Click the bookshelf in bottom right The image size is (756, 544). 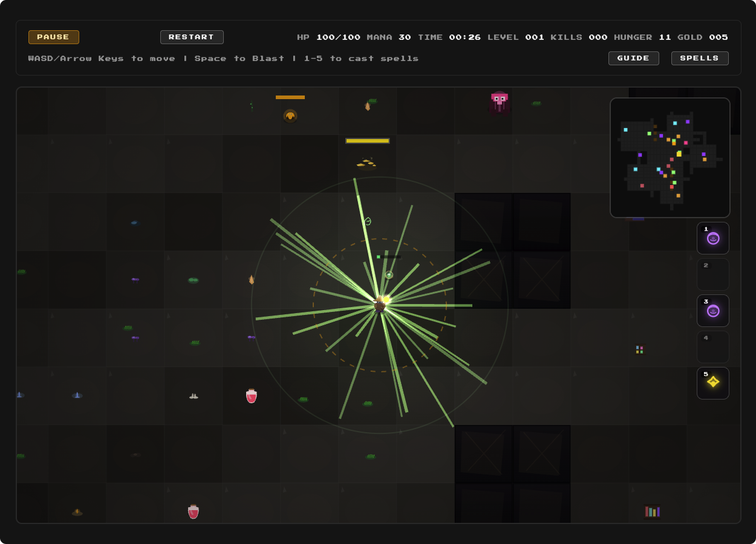(x=652, y=512)
